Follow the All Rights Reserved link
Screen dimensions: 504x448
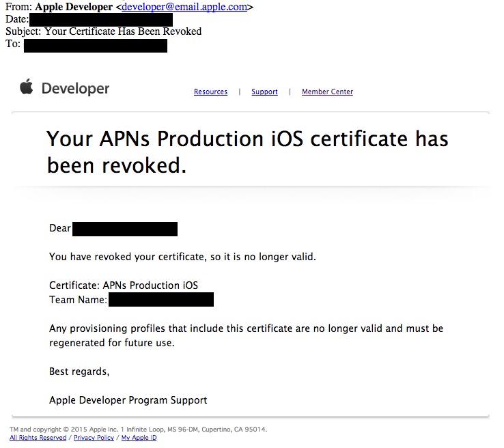click(x=38, y=438)
